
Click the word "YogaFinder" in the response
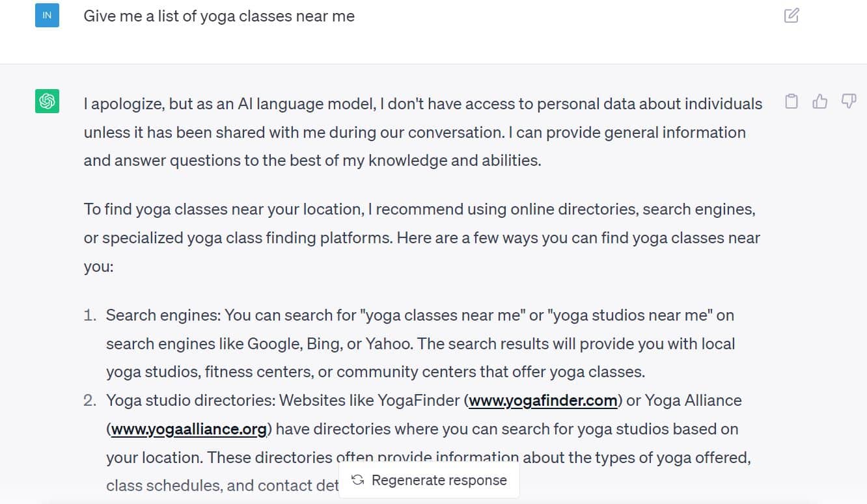419,401
